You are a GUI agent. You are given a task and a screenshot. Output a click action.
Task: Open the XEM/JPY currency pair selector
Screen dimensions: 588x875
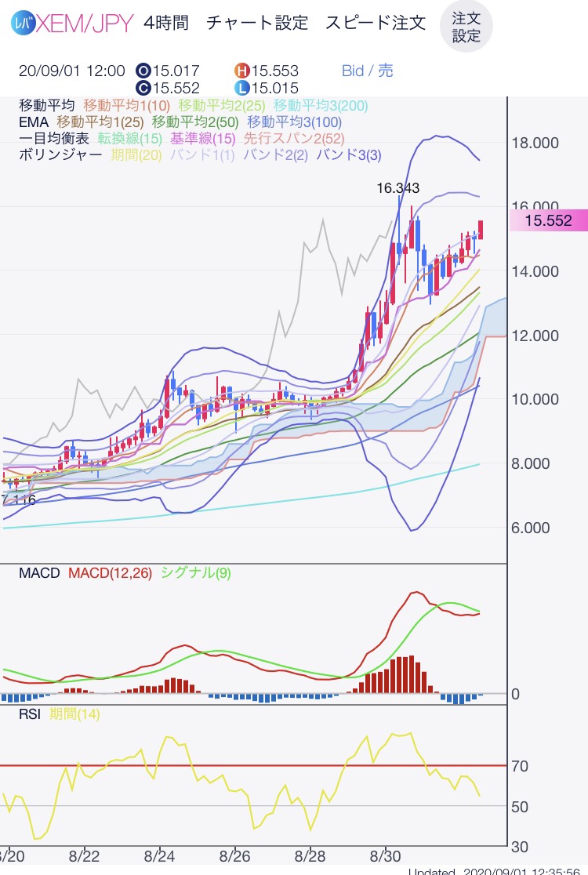click(x=84, y=24)
